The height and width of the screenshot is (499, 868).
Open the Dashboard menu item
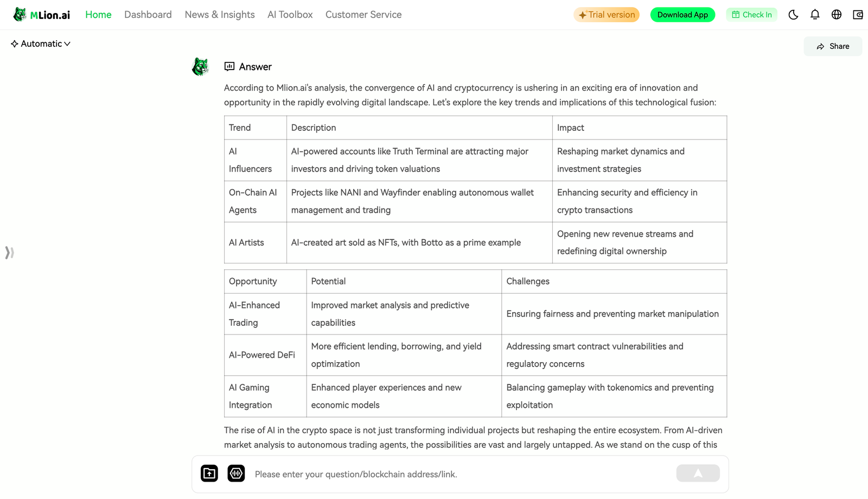tap(148, 15)
